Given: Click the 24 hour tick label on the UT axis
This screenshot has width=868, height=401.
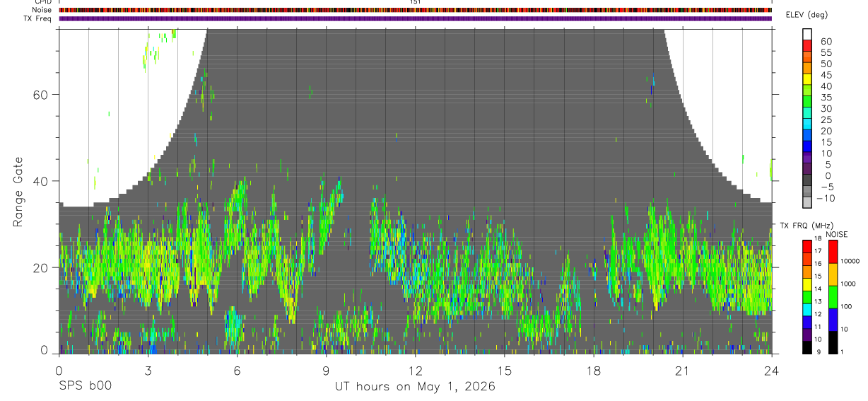Looking at the screenshot, I should [x=771, y=371].
